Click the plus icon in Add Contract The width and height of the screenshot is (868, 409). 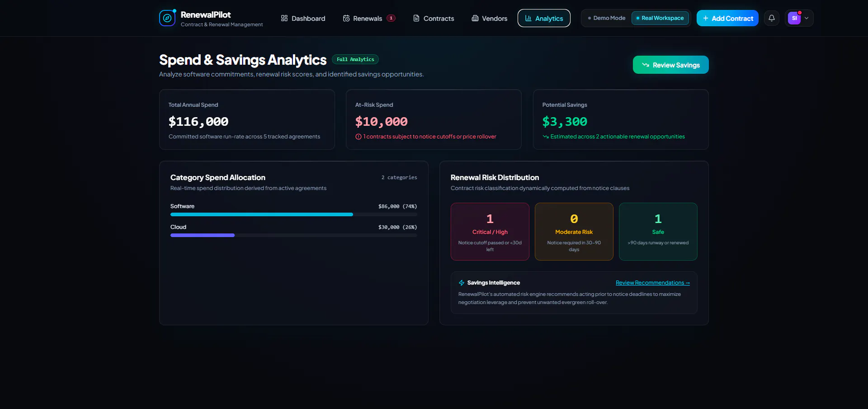point(706,18)
